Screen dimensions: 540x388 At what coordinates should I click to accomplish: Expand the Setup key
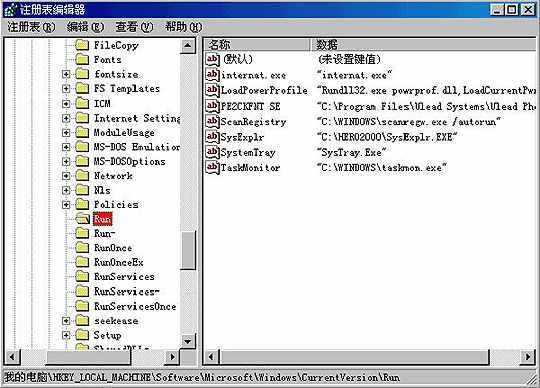tap(66, 335)
